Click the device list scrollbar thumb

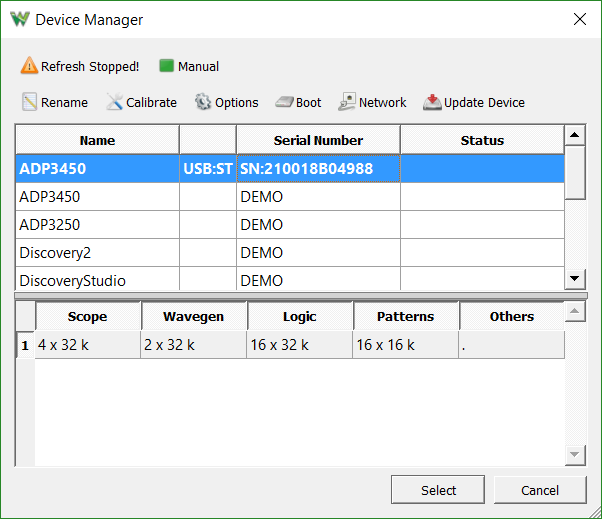tap(575, 172)
